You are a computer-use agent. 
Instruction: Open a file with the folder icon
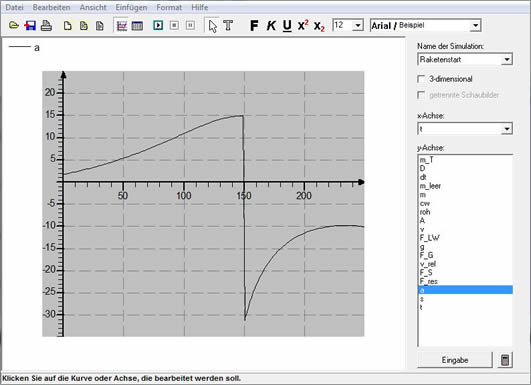14,25
